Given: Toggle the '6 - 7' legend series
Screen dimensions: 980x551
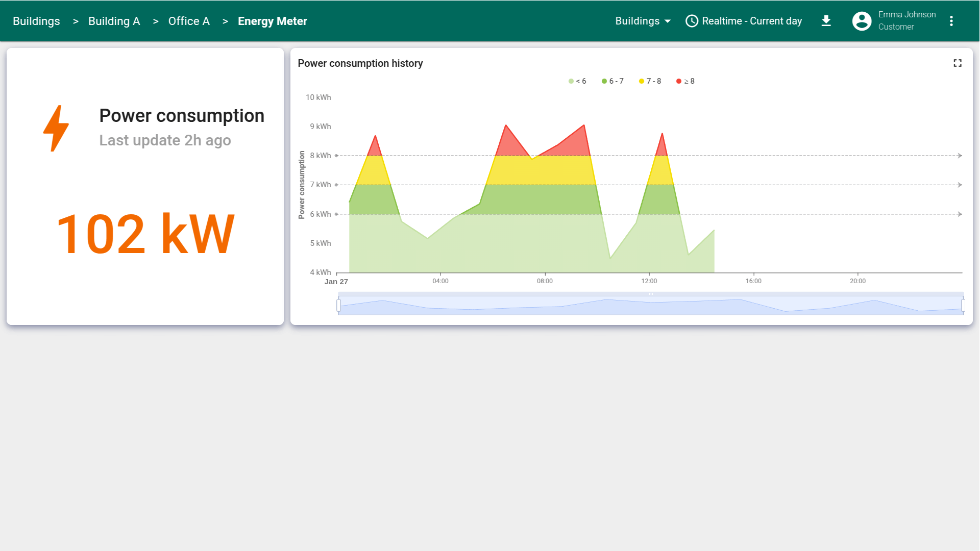Looking at the screenshot, I should coord(612,81).
